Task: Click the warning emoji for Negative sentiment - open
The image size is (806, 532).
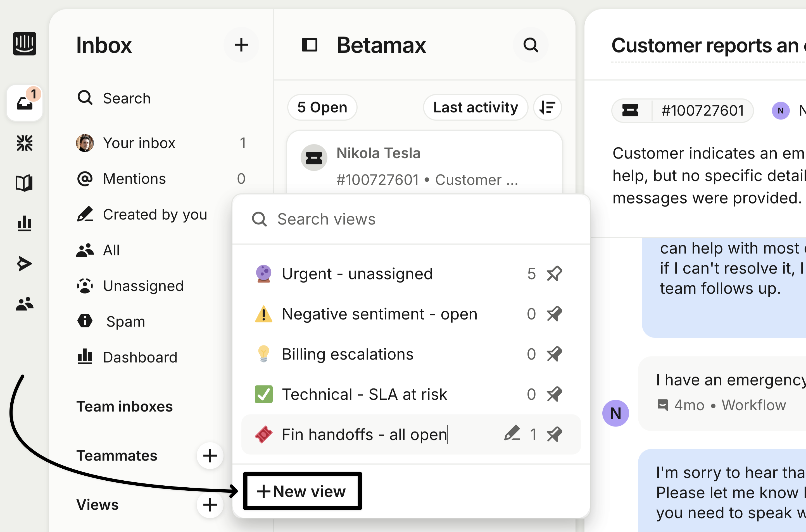Action: [263, 314]
